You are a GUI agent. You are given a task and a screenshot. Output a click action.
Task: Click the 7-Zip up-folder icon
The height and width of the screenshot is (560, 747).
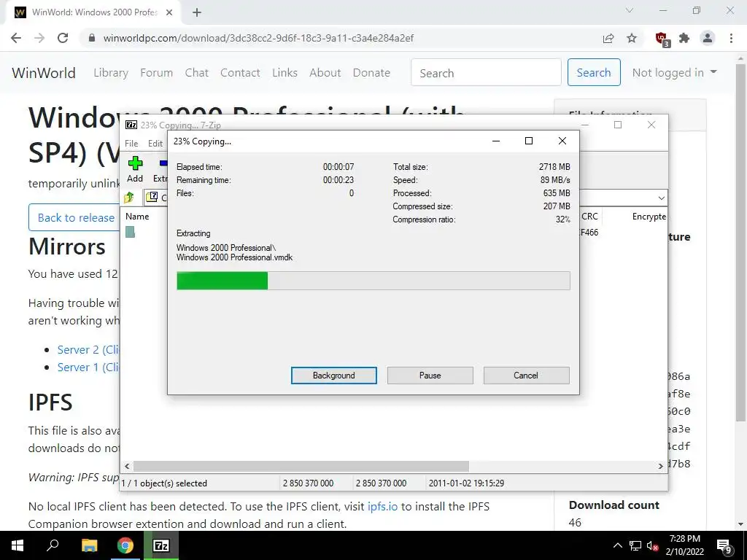[x=129, y=197]
